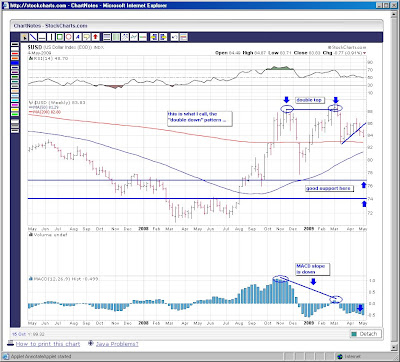Select the red arrow tool
This screenshot has height=362, width=400.
[95, 37]
